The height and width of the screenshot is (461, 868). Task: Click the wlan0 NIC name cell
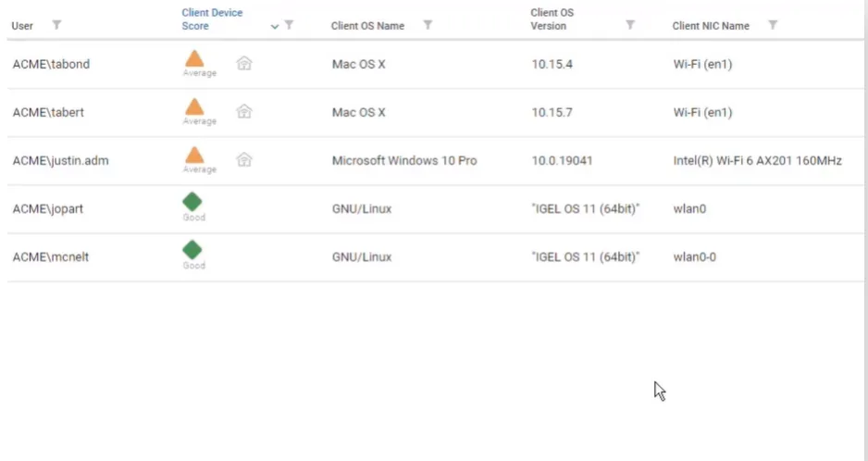point(689,209)
